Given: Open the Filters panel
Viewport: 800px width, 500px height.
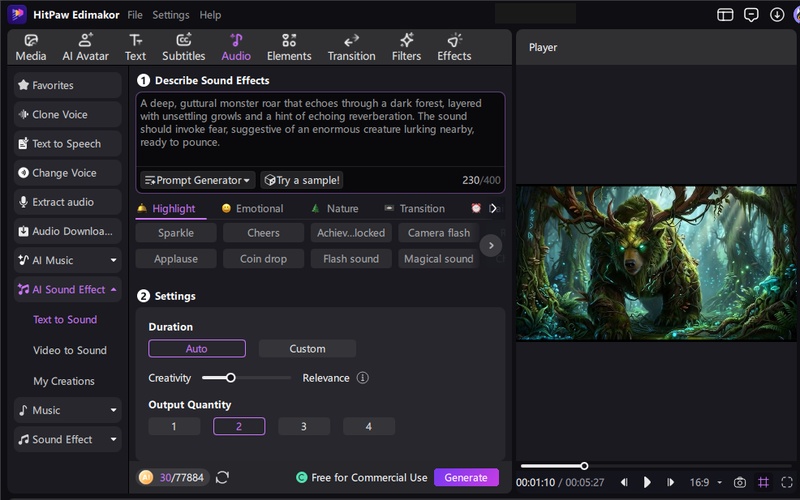Looking at the screenshot, I should pyautogui.click(x=406, y=47).
